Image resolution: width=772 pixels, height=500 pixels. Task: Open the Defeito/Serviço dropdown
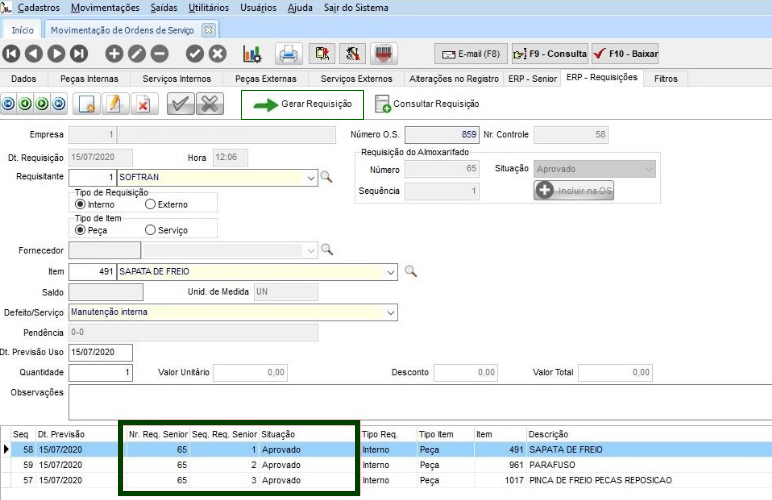(390, 312)
